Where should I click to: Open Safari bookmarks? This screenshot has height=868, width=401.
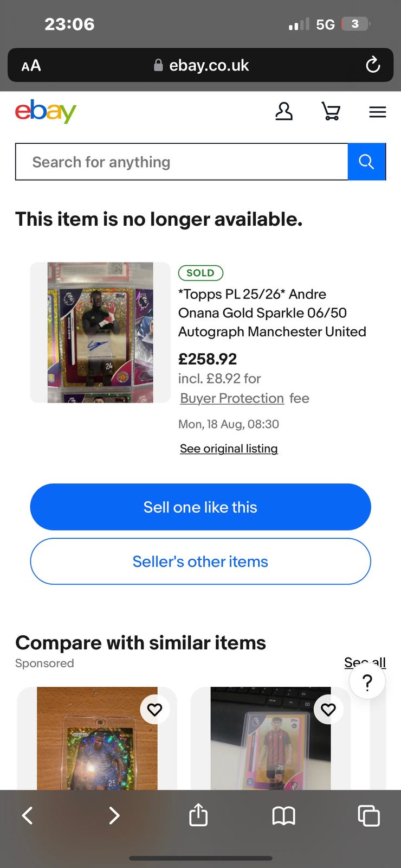coord(283,815)
